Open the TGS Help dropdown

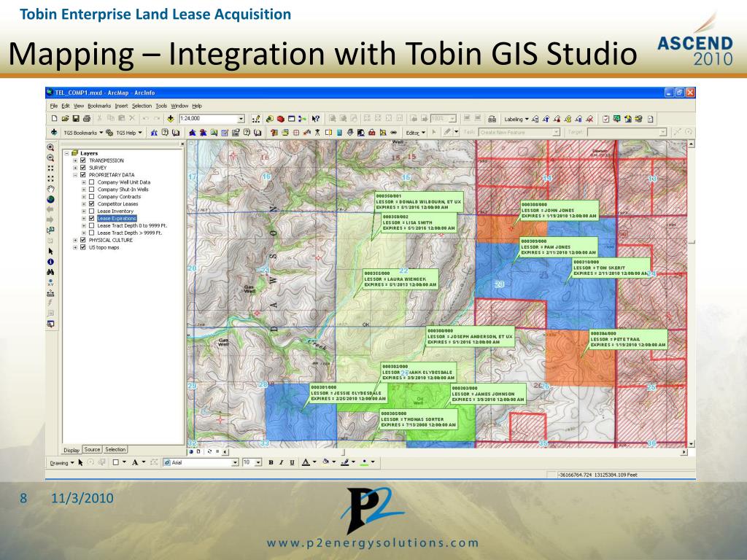click(129, 133)
